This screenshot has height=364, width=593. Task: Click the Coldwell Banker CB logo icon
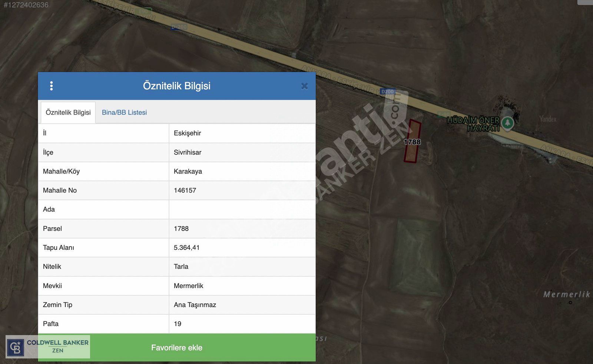(x=16, y=348)
